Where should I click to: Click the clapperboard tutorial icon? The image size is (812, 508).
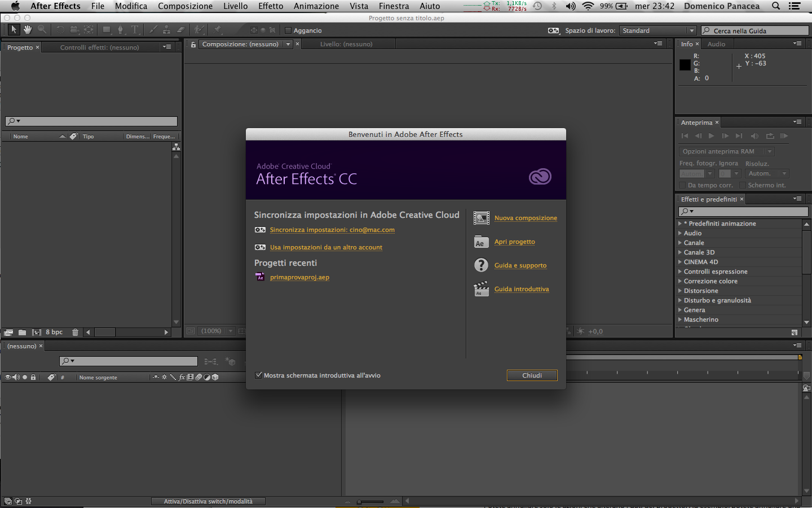(481, 289)
